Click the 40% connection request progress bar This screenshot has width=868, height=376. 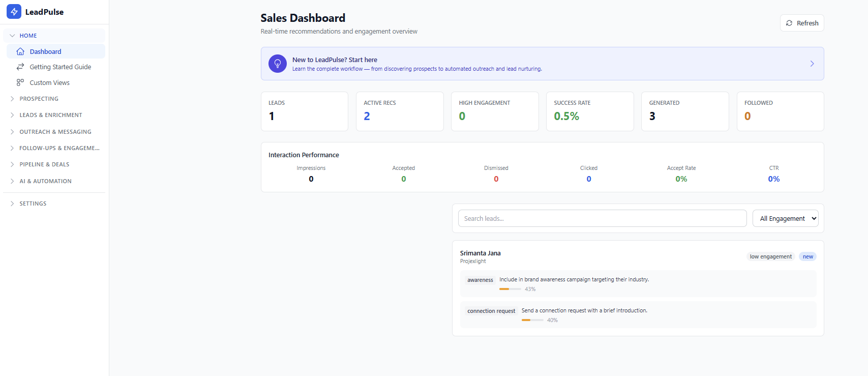[532, 320]
